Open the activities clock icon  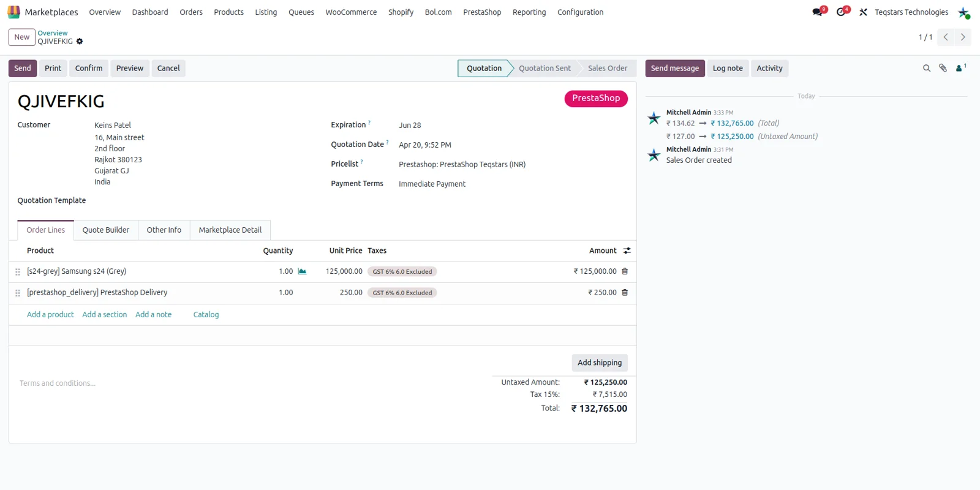pos(842,12)
